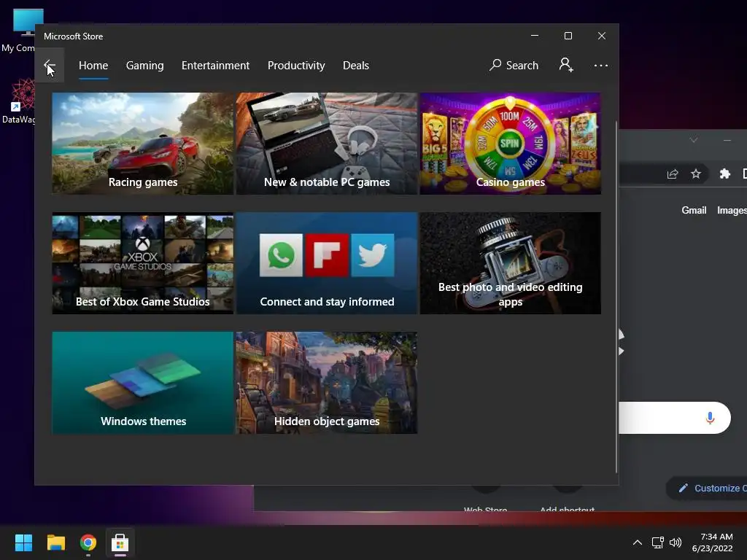Click the share icon in Chrome's address bar
The width and height of the screenshot is (747, 560).
[672, 174]
